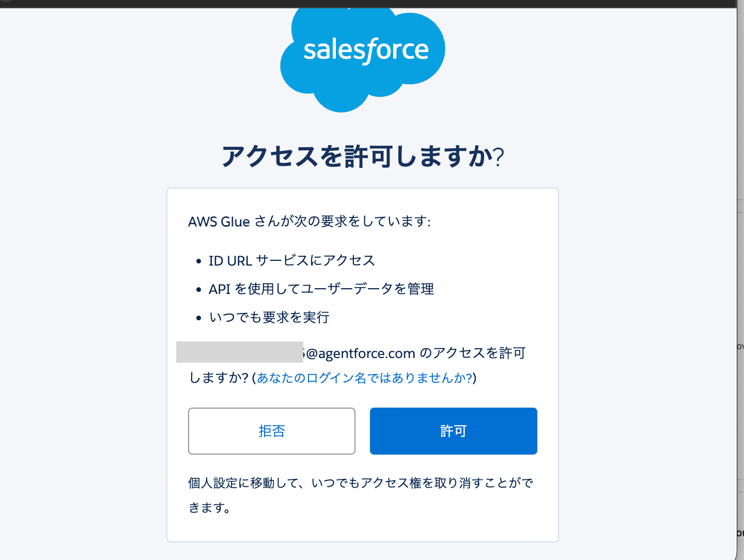The width and height of the screenshot is (744, 560).
Task: Select the いつでも要求を実行 permission item
Action: (x=269, y=317)
